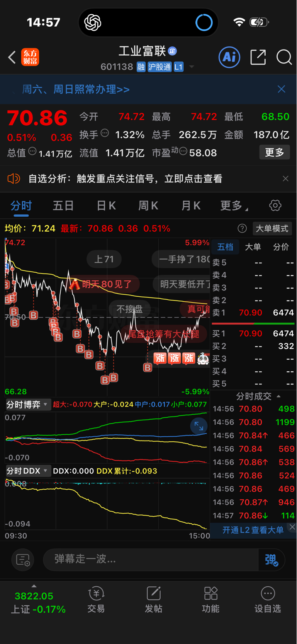Switch to the 分时 tab

coord(21,206)
